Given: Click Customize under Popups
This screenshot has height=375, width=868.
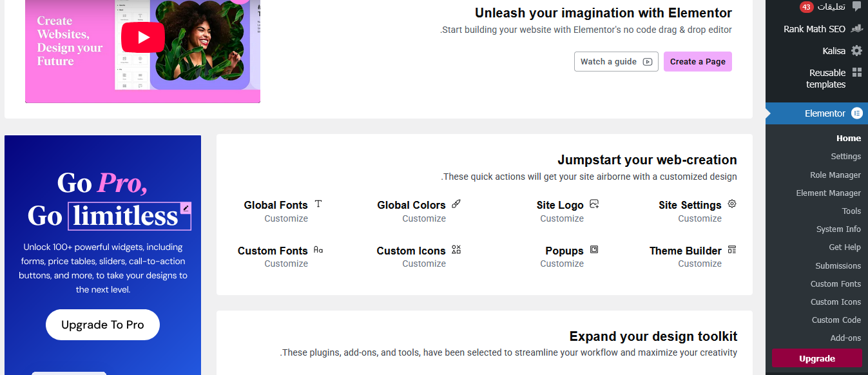Looking at the screenshot, I should 562,264.
